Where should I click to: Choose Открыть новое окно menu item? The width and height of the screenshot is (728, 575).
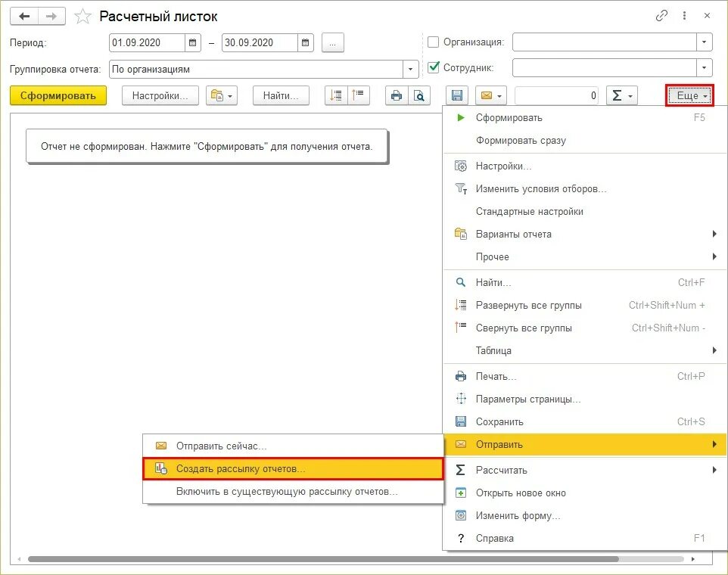585,493
